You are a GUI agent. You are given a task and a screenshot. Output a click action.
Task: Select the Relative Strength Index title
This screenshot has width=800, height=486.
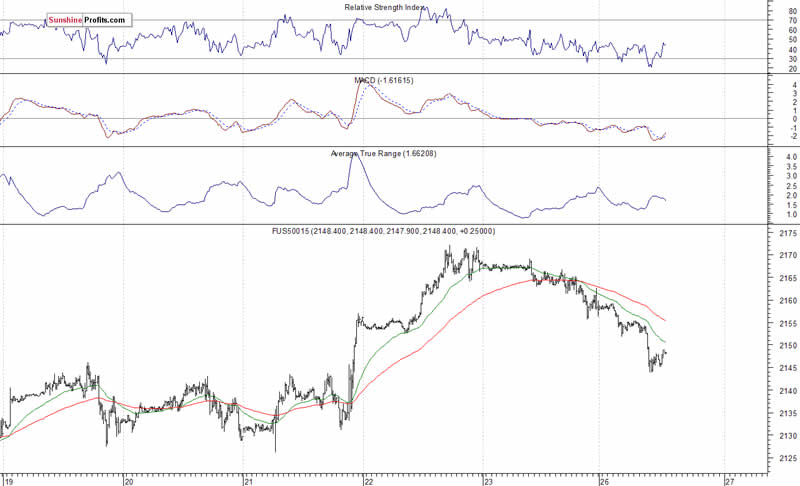tap(385, 8)
